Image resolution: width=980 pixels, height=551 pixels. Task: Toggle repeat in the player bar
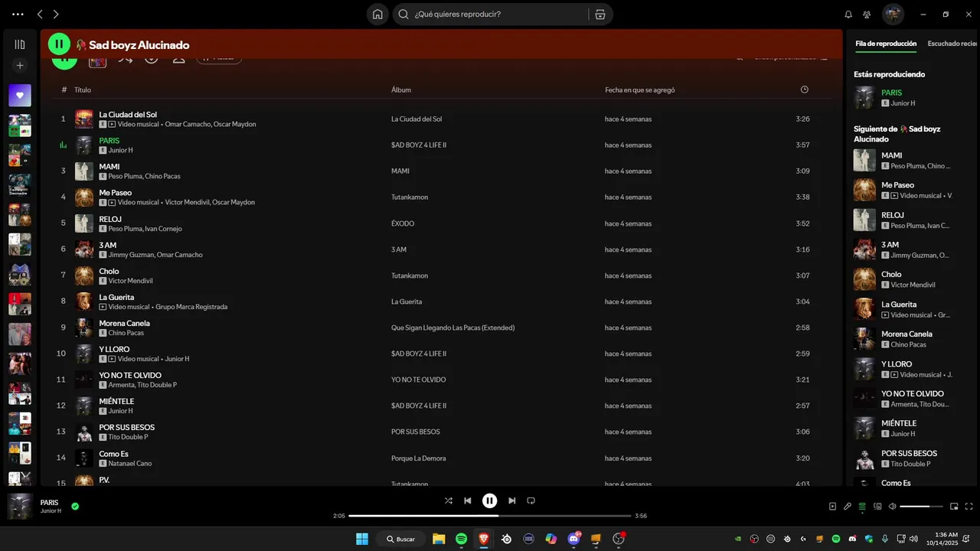point(531,500)
